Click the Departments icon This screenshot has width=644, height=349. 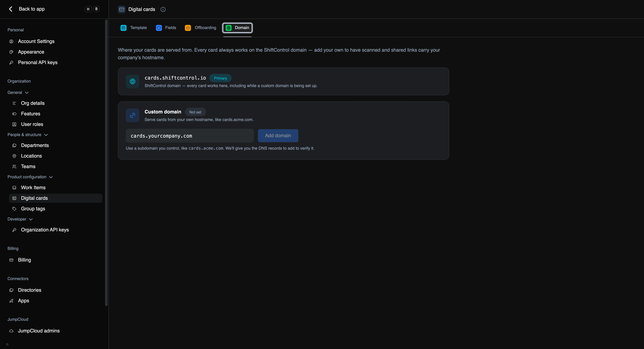coord(14,145)
